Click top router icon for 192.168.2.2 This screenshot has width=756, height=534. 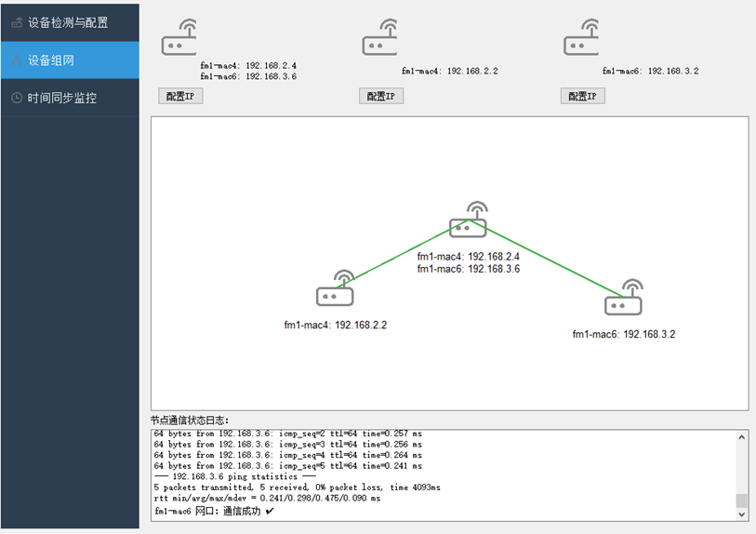[x=380, y=37]
